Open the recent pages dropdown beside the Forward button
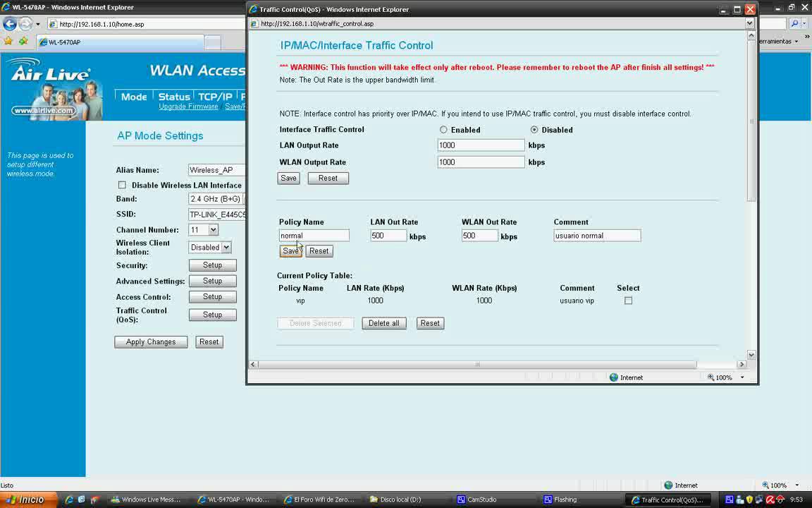 click(x=38, y=24)
